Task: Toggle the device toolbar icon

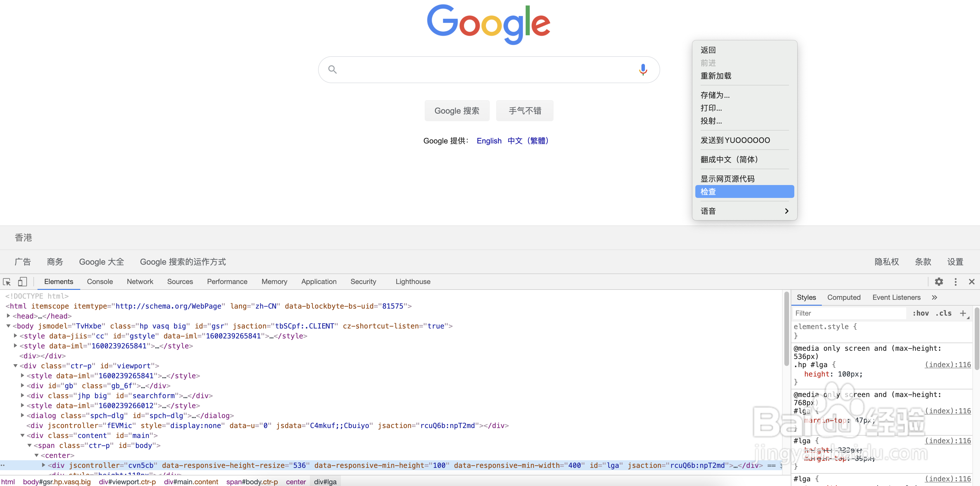Action: click(23, 282)
